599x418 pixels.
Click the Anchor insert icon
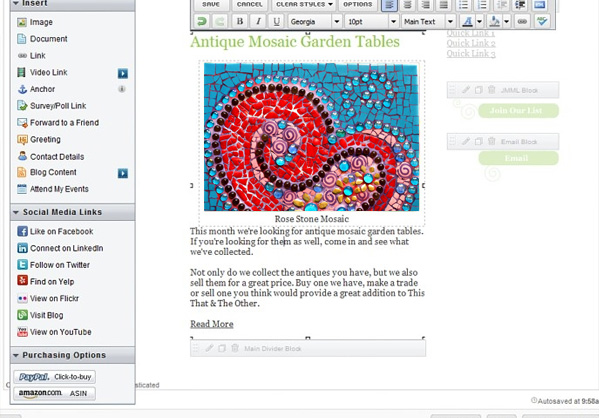click(23, 89)
